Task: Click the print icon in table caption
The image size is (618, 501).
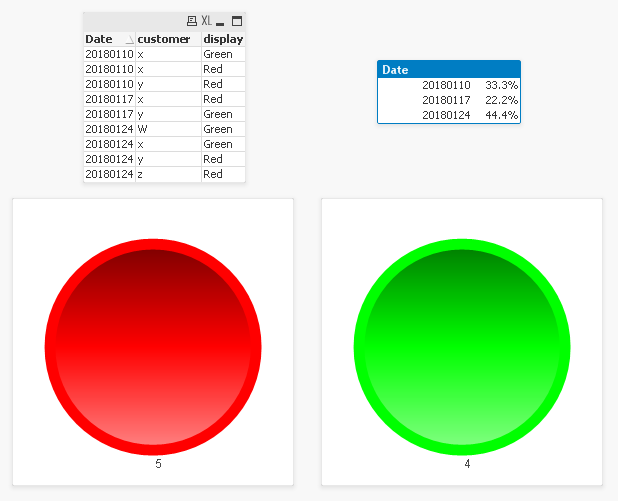Action: pyautogui.click(x=192, y=21)
